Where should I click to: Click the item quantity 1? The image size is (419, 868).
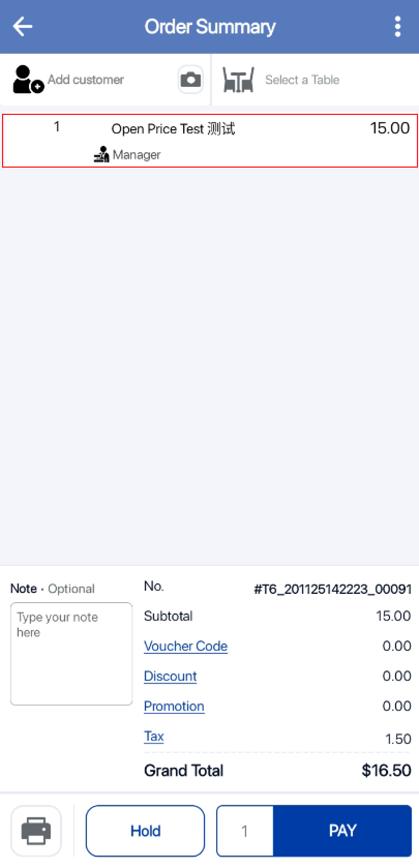[x=57, y=127]
